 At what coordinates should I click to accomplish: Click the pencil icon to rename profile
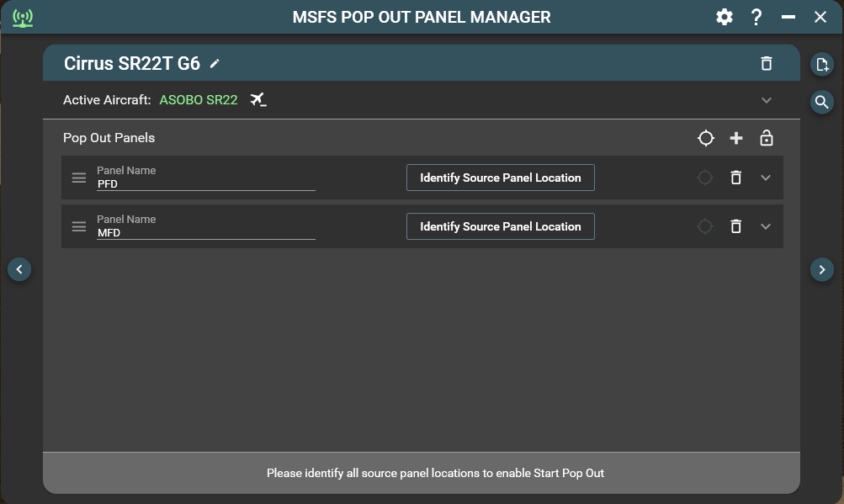click(x=215, y=64)
